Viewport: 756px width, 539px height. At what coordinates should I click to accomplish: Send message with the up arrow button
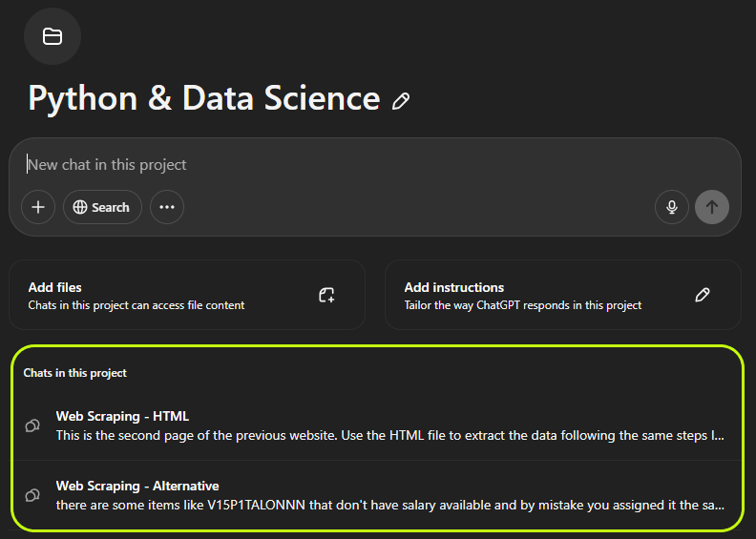pos(712,207)
